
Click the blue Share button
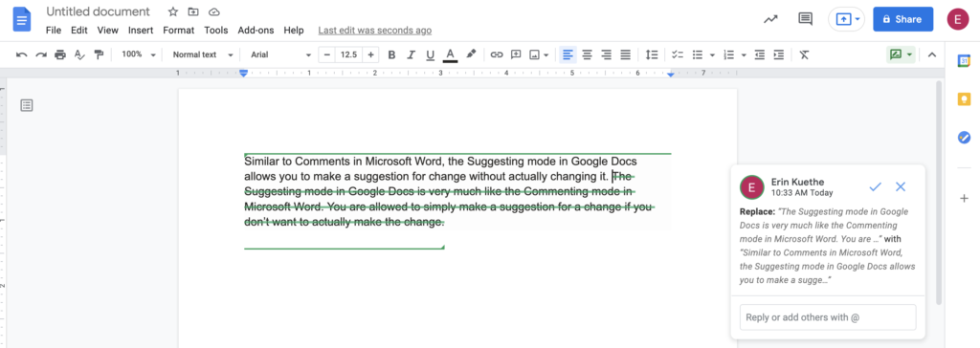coord(903,19)
